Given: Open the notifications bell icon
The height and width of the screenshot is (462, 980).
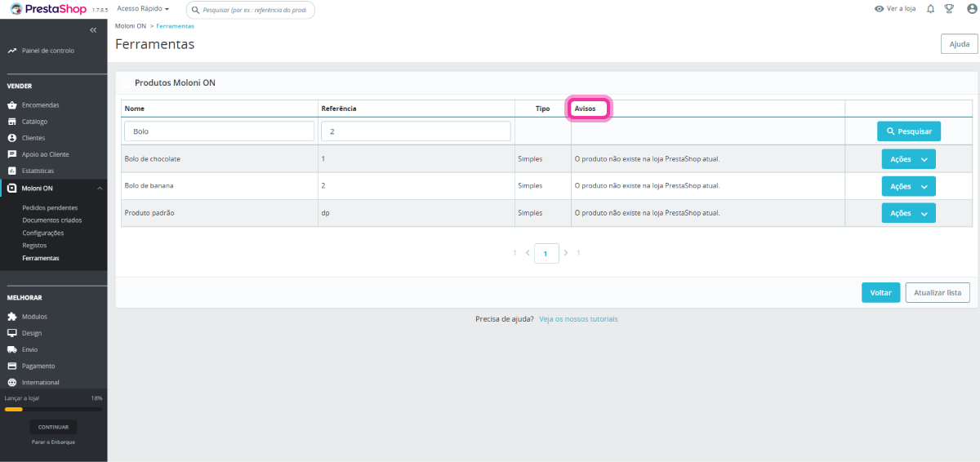Looking at the screenshot, I should [x=930, y=9].
